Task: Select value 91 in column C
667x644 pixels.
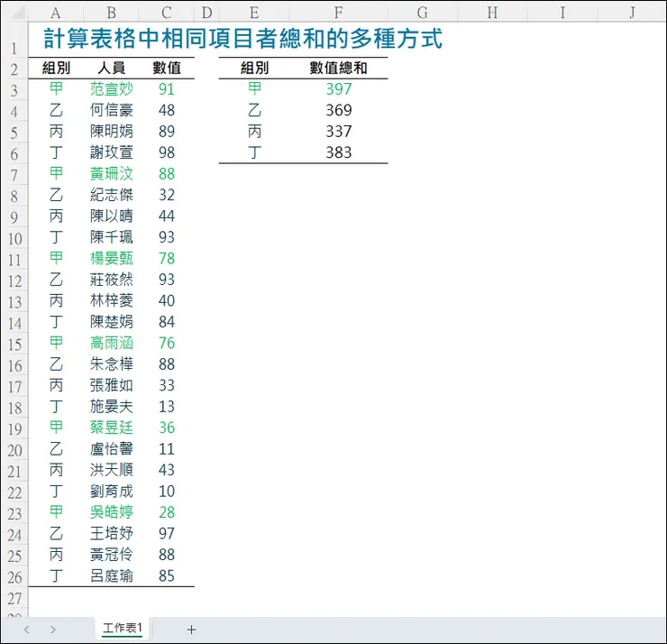Action: [x=167, y=89]
